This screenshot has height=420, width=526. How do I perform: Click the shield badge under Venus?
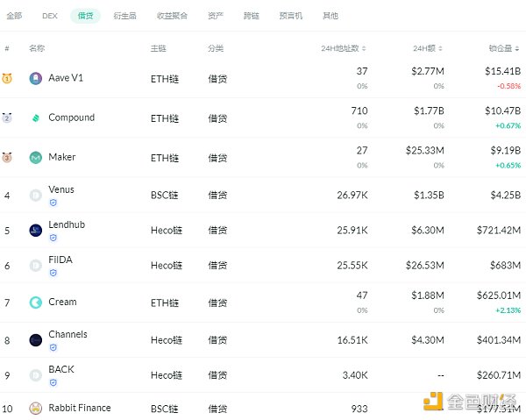[x=53, y=203]
